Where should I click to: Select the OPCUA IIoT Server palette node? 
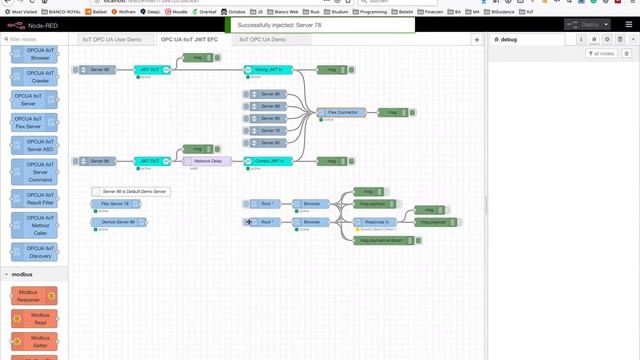coord(34,100)
